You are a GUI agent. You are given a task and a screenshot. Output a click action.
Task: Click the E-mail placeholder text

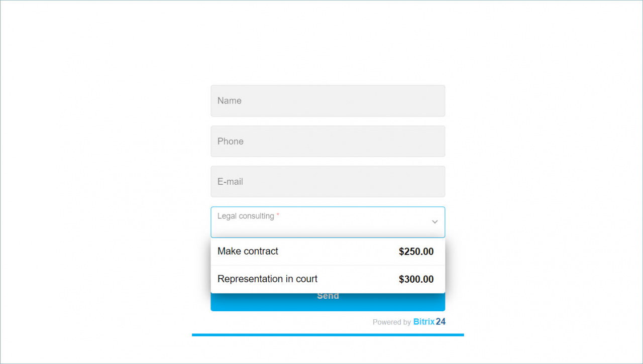pyautogui.click(x=230, y=182)
